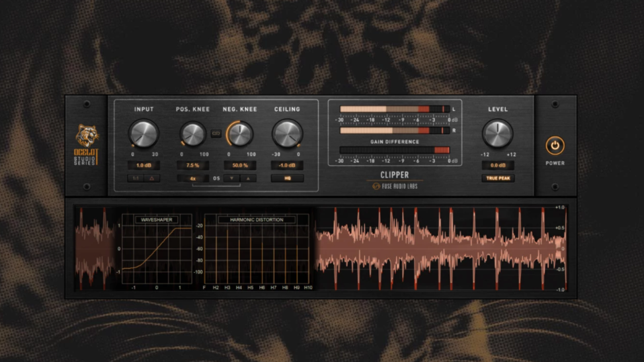
Task: Click the Gain Difference meter
Action: click(395, 150)
